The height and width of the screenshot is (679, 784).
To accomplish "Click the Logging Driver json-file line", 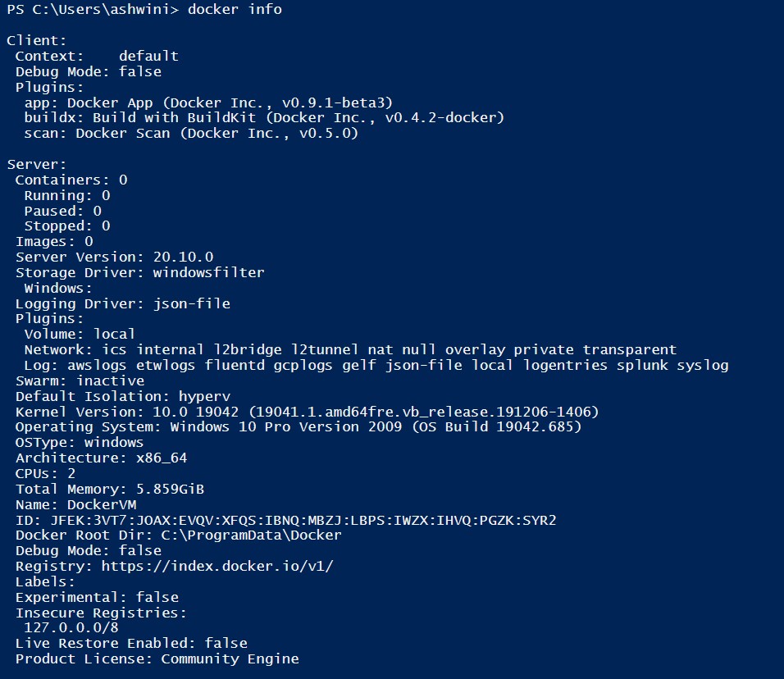I will point(122,303).
